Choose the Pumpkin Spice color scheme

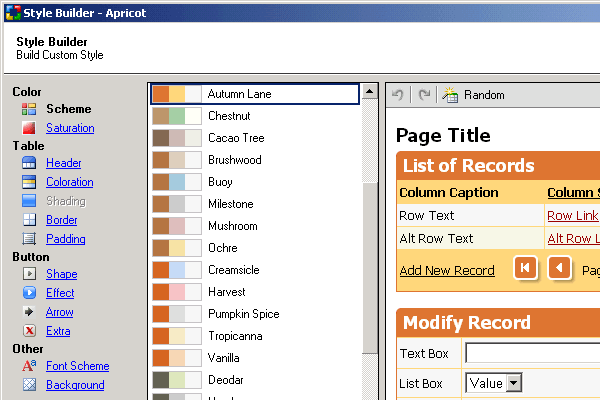(243, 314)
